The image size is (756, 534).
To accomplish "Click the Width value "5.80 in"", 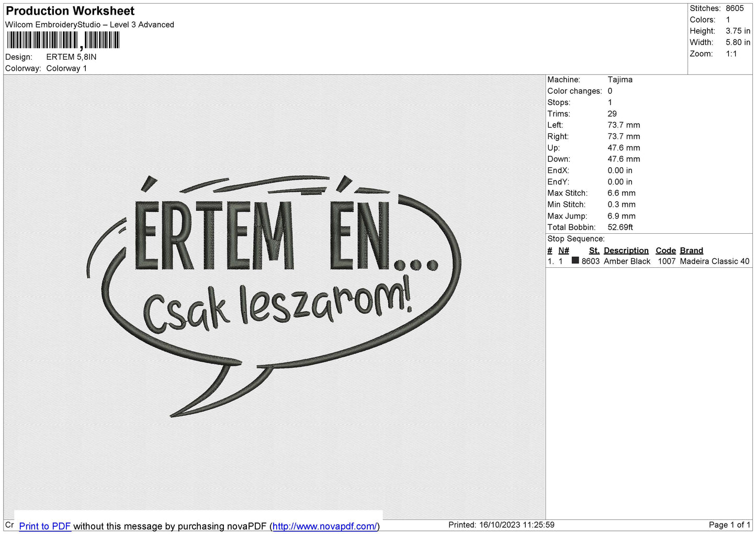I will click(738, 42).
